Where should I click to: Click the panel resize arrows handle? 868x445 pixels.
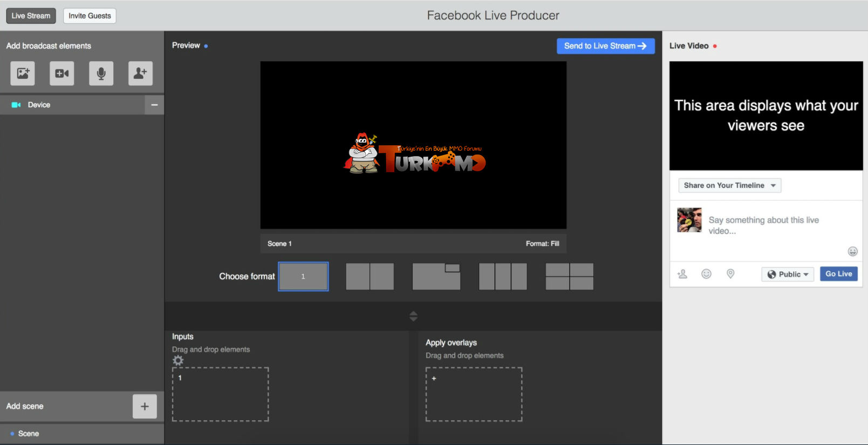pos(413,316)
